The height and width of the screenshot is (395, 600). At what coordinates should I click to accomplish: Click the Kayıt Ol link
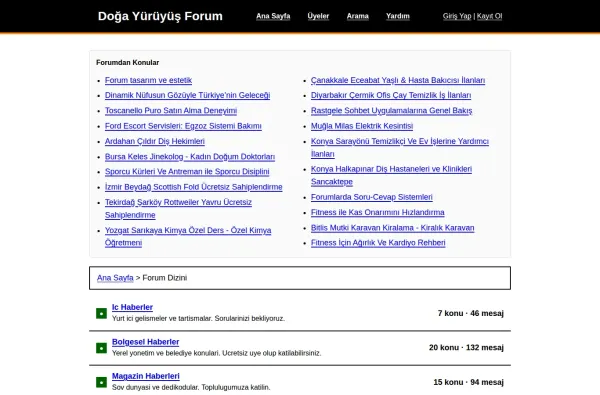[x=489, y=16]
